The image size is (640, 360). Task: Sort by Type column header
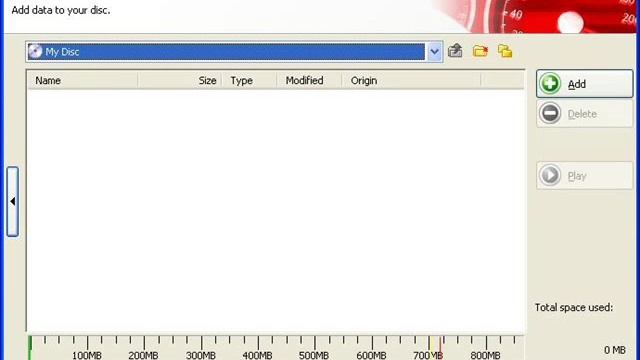[249, 80]
